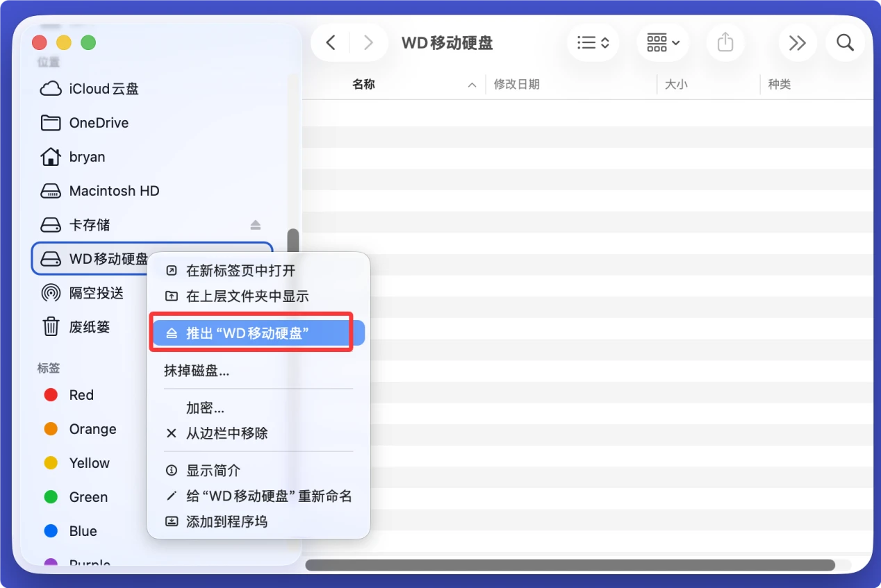
Task: Sort by 修改日期 column header
Action: pyautogui.click(x=516, y=85)
